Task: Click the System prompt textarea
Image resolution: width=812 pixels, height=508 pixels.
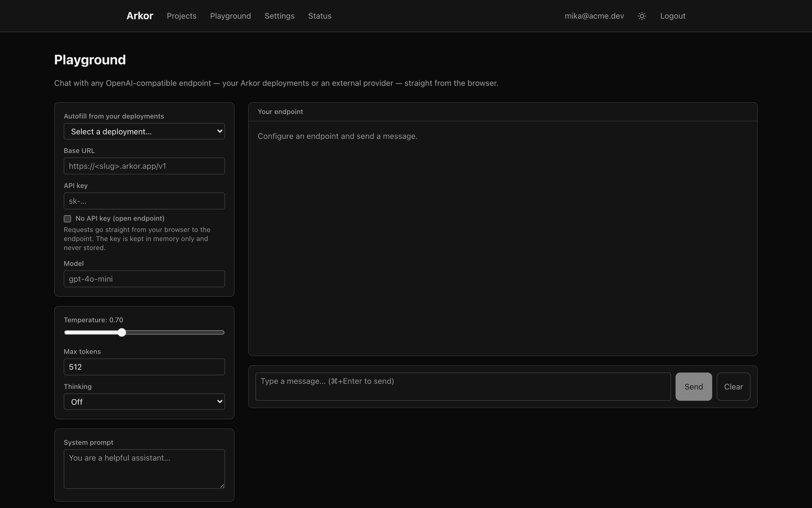Action: point(144,469)
